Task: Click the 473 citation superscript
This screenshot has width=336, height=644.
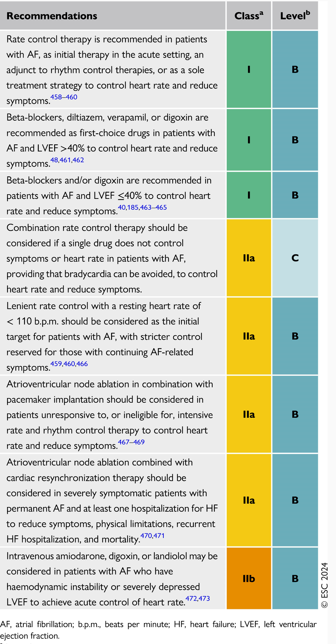Action: tap(204, 598)
